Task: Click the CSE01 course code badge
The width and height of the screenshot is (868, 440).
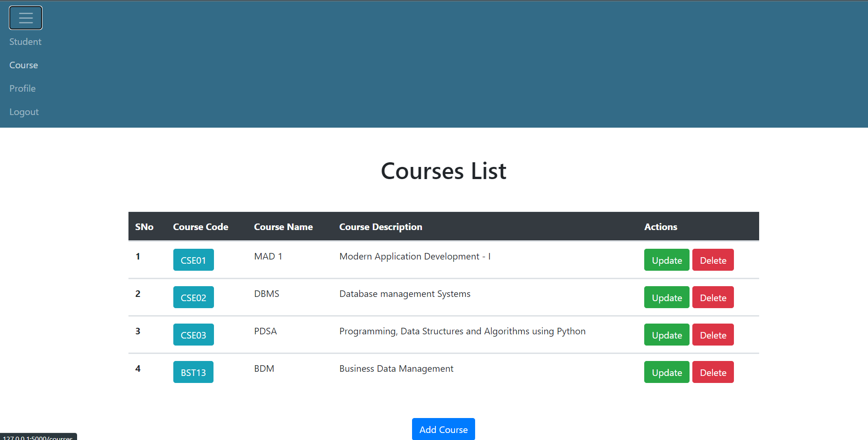Action: click(193, 260)
